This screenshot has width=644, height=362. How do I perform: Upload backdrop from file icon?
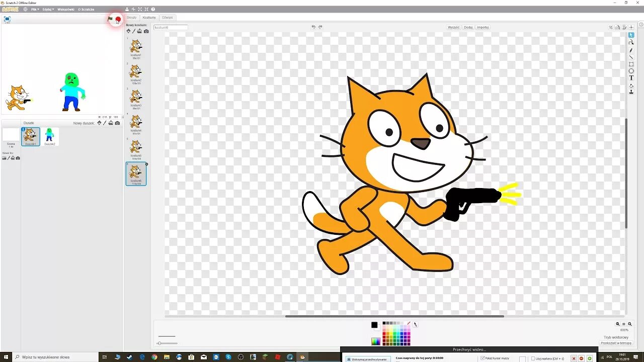click(x=13, y=158)
